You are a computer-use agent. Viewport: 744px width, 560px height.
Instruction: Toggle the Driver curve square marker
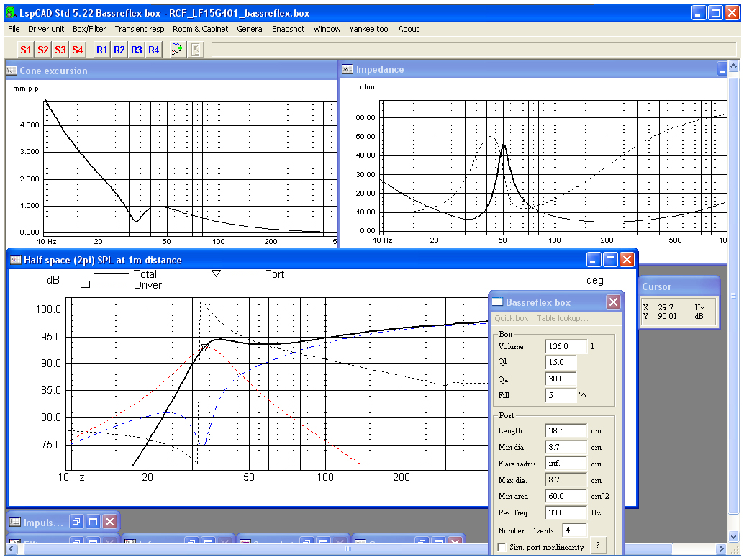[x=86, y=285]
